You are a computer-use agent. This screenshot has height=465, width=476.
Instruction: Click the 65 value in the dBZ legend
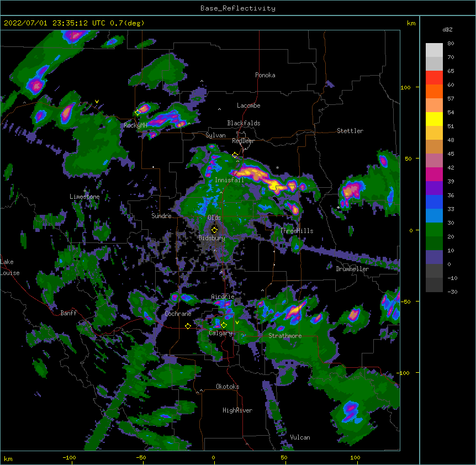pyautogui.click(x=451, y=71)
